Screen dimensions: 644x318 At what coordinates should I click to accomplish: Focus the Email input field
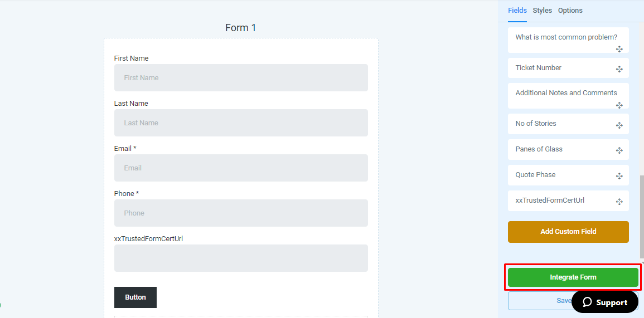[x=241, y=168]
